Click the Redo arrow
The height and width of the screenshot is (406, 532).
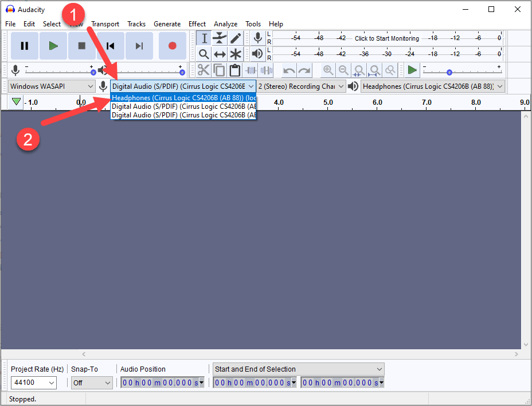pos(304,70)
